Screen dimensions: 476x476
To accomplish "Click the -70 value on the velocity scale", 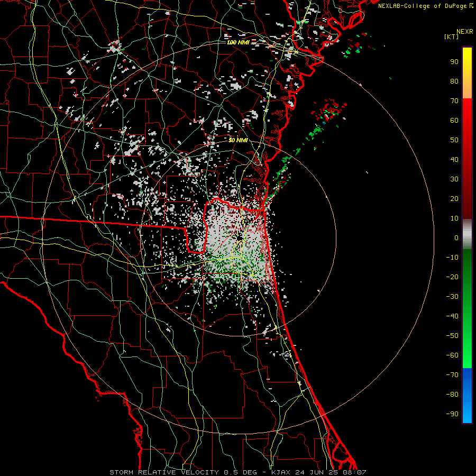I will click(452, 375).
